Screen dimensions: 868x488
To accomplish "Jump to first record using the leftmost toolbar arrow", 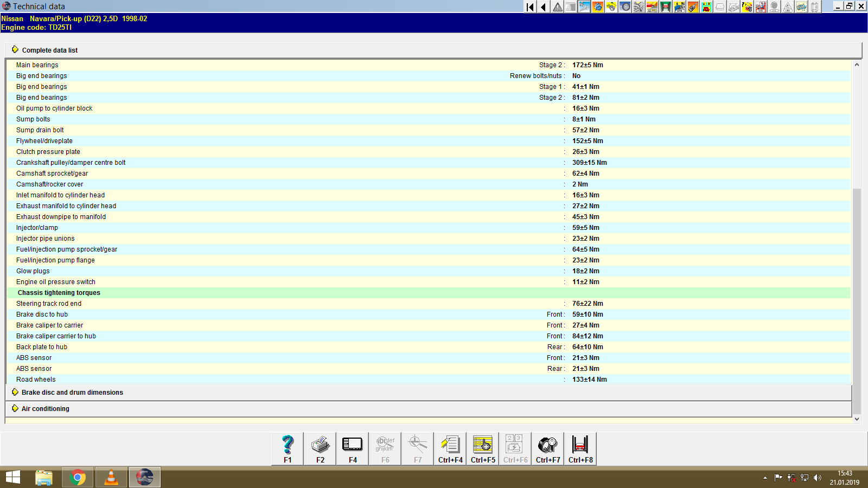I will [x=529, y=7].
